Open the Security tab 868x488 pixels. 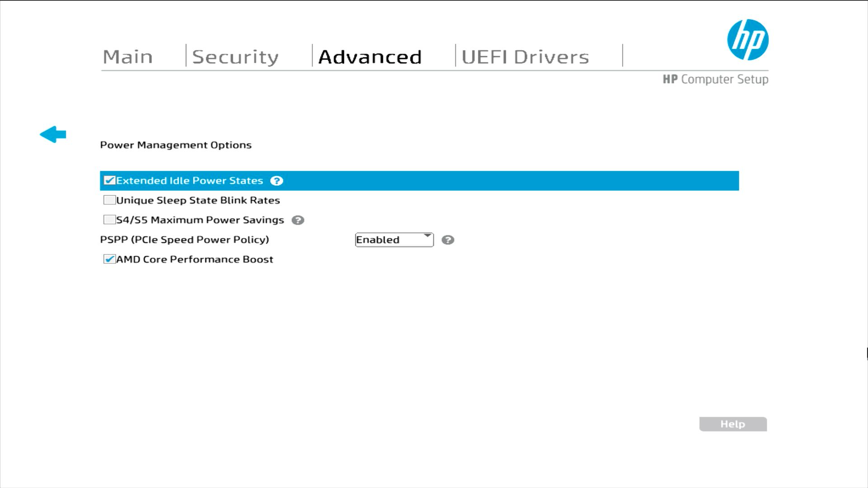235,57
